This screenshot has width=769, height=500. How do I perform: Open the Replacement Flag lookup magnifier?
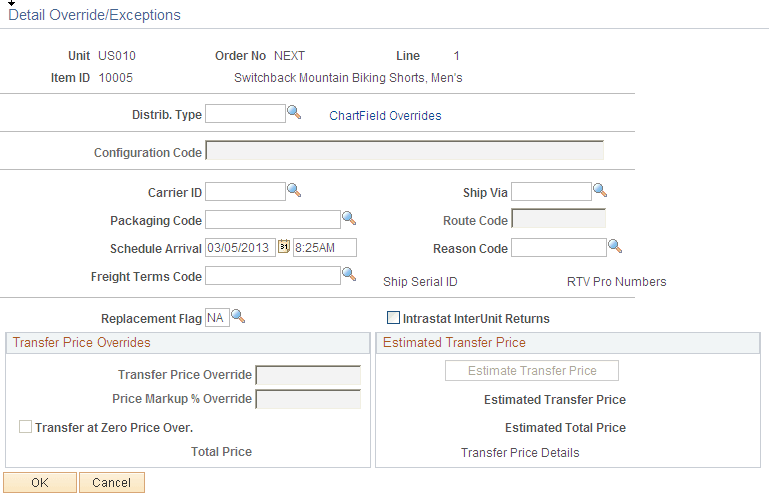[x=238, y=317]
